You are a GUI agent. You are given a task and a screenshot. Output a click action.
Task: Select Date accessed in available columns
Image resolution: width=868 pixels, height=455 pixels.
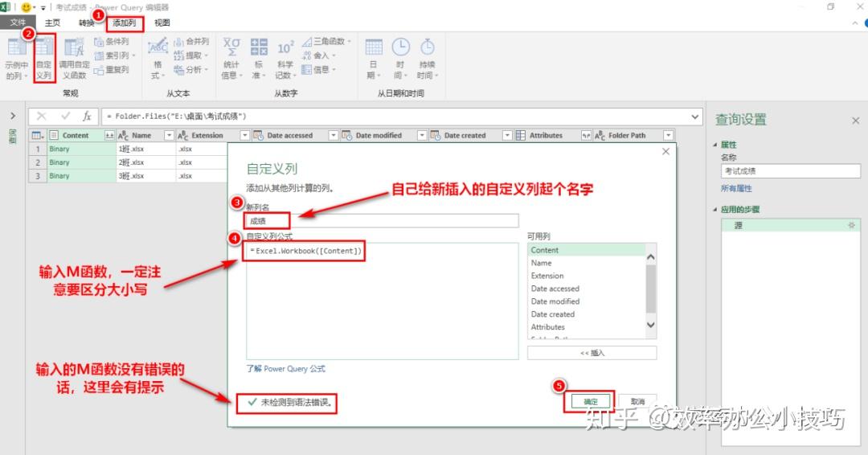(587, 289)
